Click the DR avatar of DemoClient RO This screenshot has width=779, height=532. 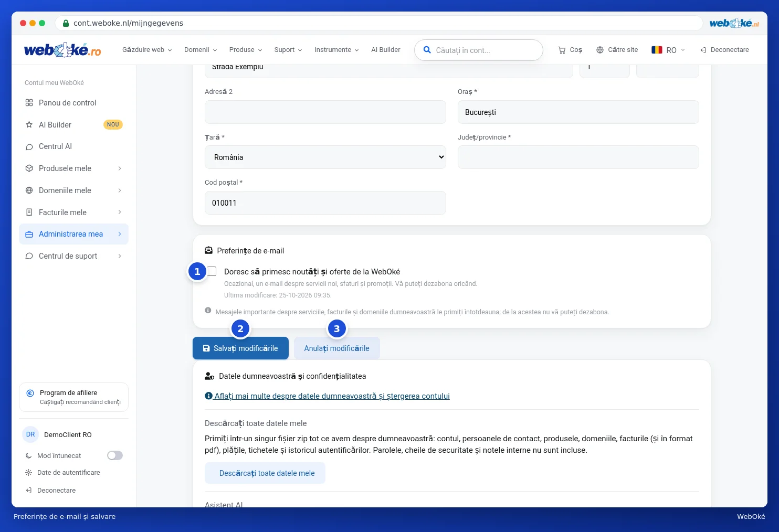(30, 434)
